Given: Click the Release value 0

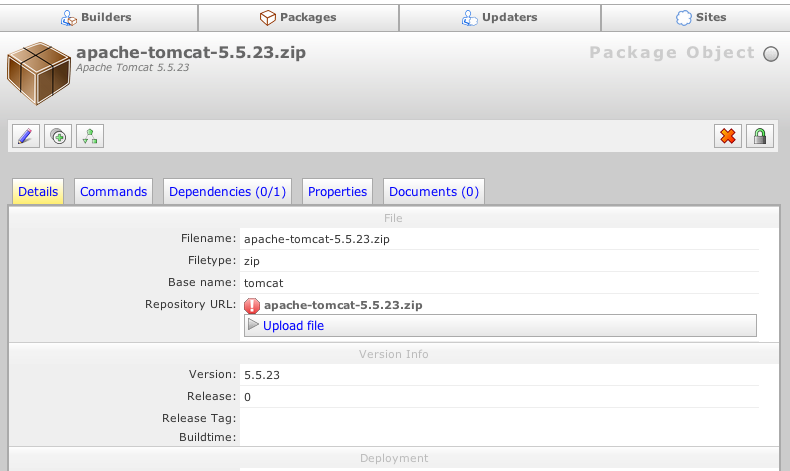Looking at the screenshot, I should 247,397.
